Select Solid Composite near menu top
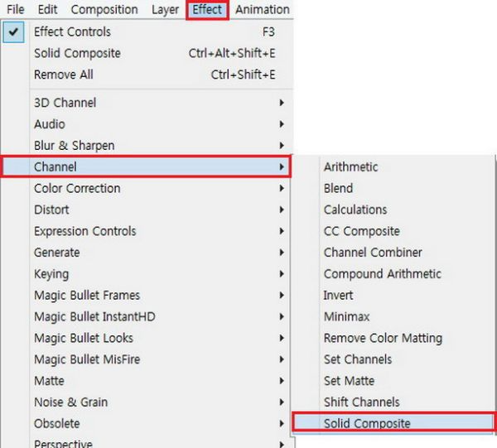Screen dimensions: 497x448 [77, 53]
